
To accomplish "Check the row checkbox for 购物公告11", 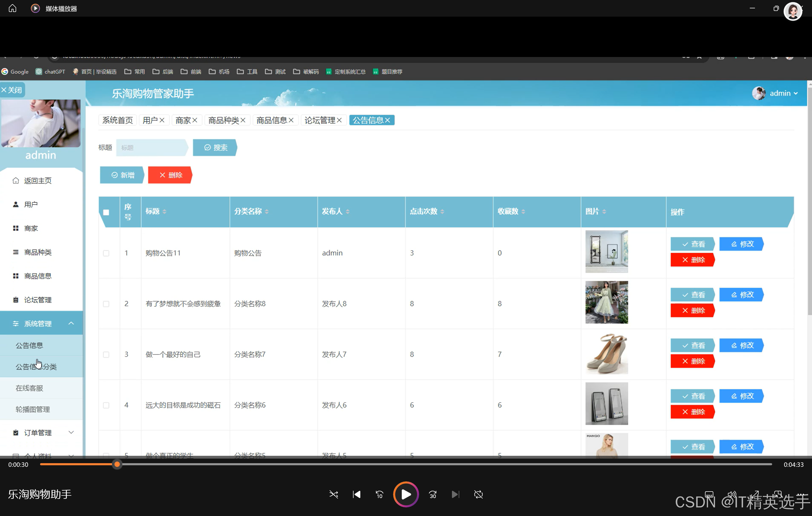I will tap(106, 253).
